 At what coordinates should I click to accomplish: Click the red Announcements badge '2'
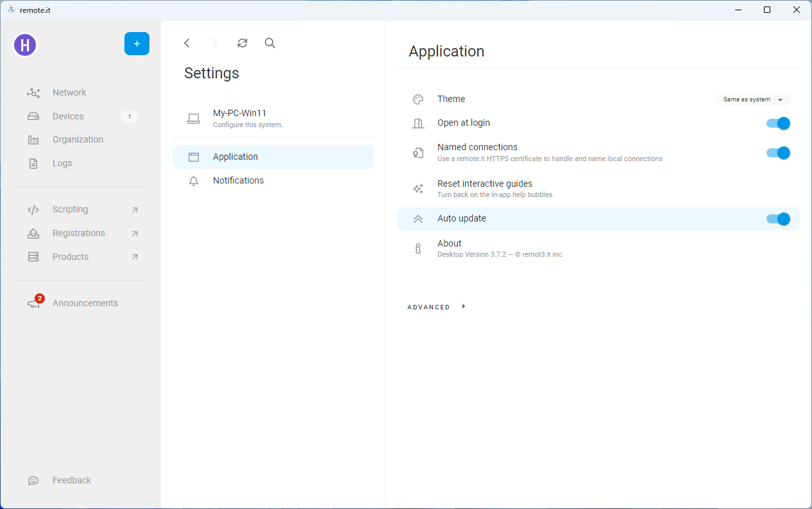(40, 298)
